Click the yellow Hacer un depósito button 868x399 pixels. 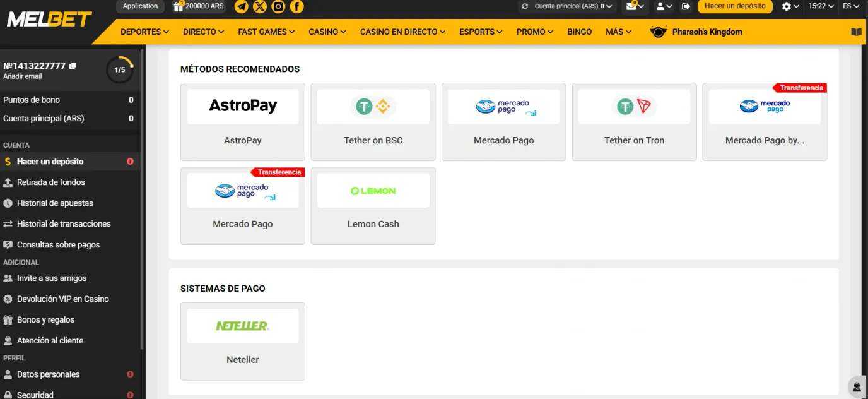point(735,6)
